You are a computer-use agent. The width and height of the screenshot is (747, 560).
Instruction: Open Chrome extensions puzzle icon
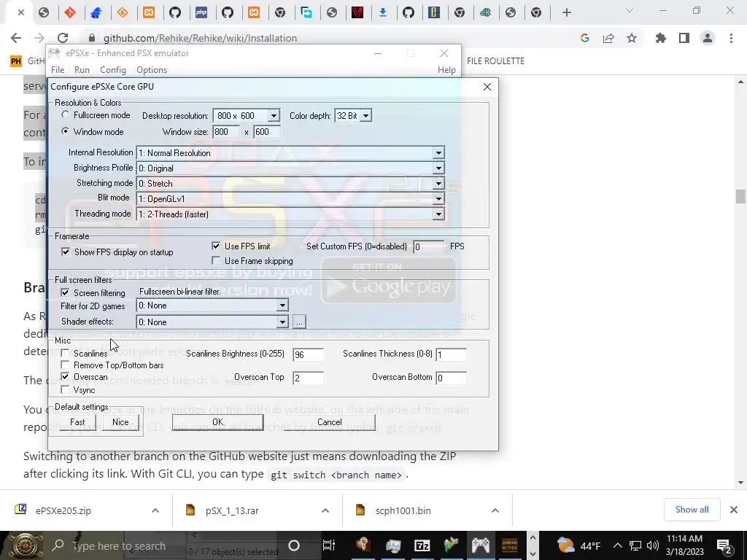tap(660, 38)
